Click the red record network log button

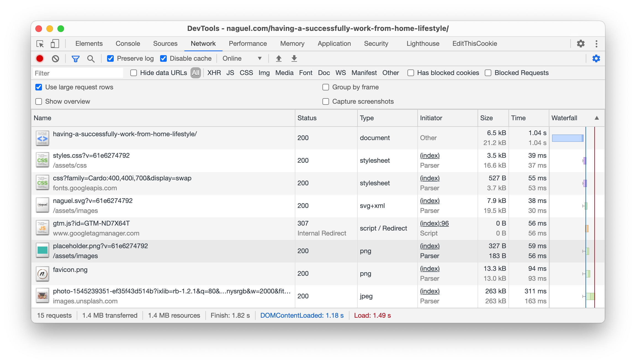40,58
